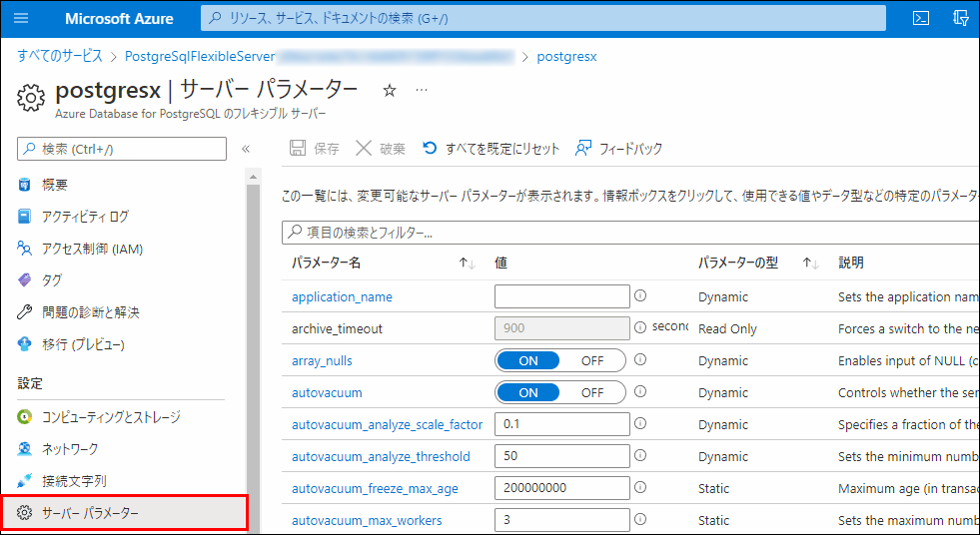Click the global Azure search box
Viewport: 980px width, 535px height.
(x=543, y=18)
